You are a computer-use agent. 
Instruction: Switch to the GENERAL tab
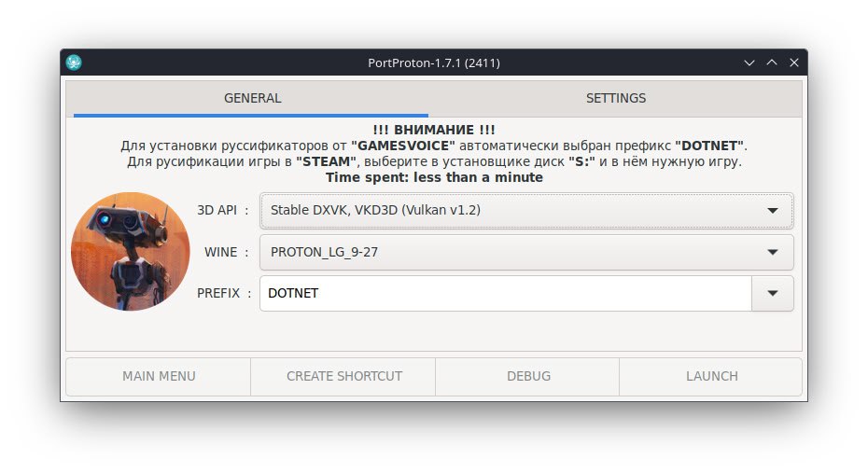[x=252, y=99]
